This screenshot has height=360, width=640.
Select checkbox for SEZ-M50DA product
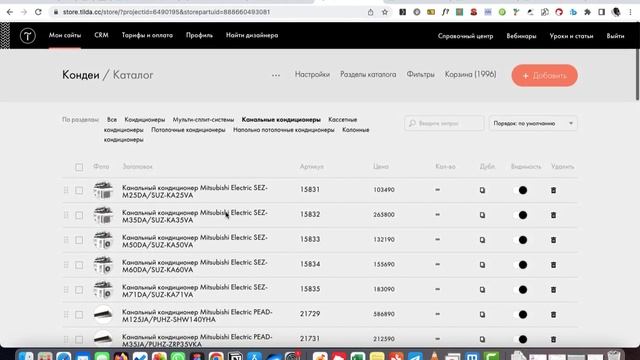pyautogui.click(x=79, y=240)
